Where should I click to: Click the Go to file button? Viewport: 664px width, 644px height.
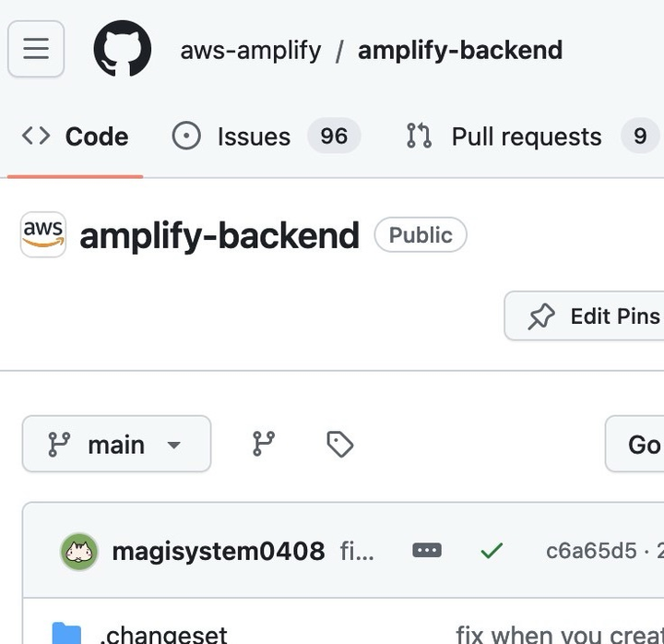click(641, 445)
